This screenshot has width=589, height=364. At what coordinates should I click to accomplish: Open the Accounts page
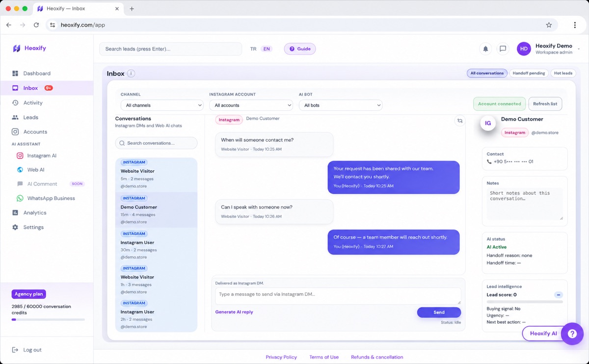click(35, 132)
